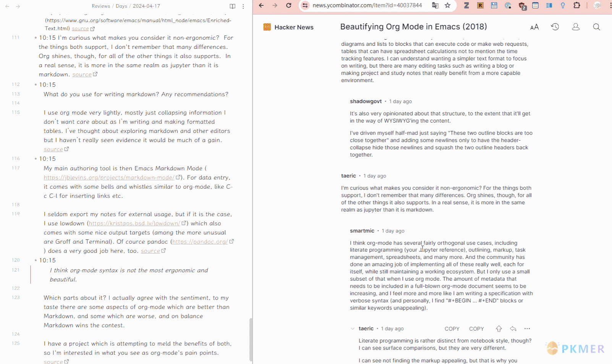The height and width of the screenshot is (364, 612).
Task: Open the Z extension icon
Action: pos(466,5)
